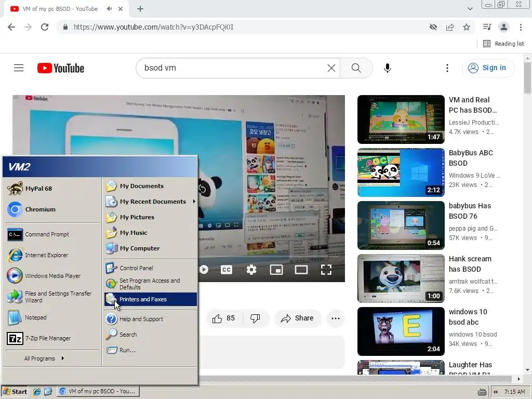Open Reading list
Viewport: 532px width, 399px height.
point(503,44)
